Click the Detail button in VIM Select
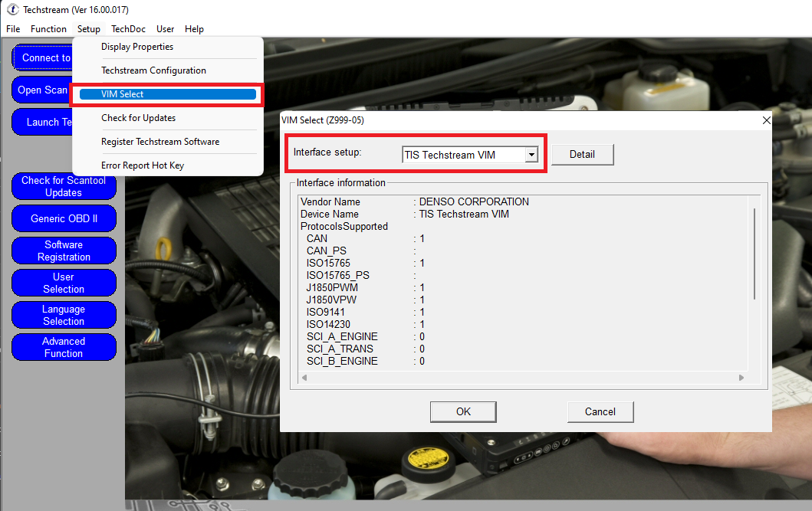812x511 pixels. [582, 154]
